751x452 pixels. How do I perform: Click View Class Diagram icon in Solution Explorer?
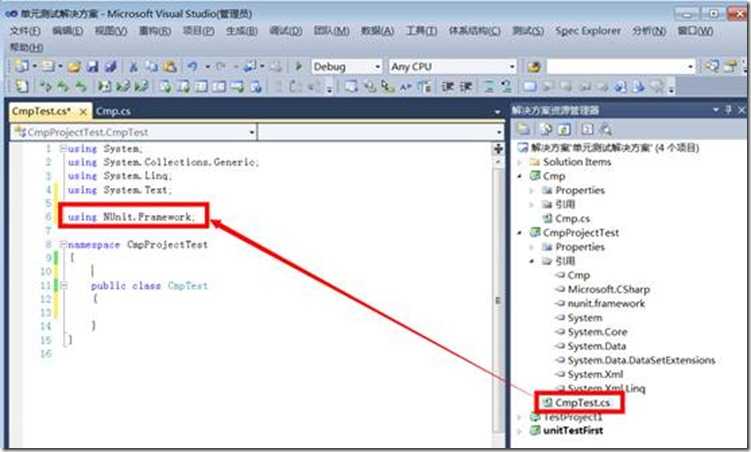coord(605,129)
